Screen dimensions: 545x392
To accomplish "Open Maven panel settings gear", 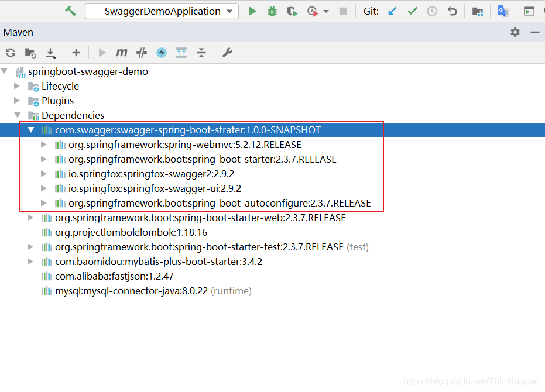I will point(515,32).
